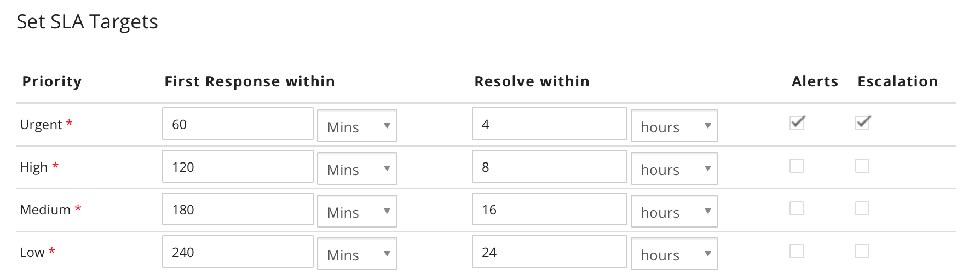Click Medium first response field showing 180
Viewport: 980px width, 280px height.
[238, 209]
